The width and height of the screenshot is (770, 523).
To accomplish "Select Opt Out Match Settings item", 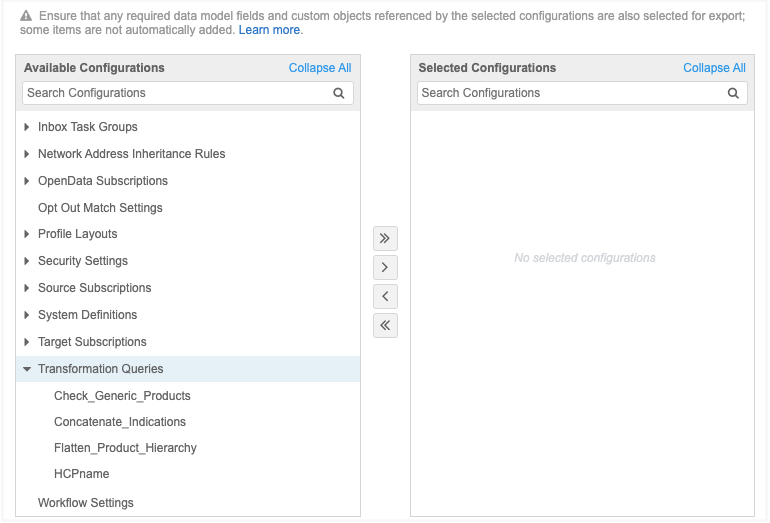I will (100, 208).
